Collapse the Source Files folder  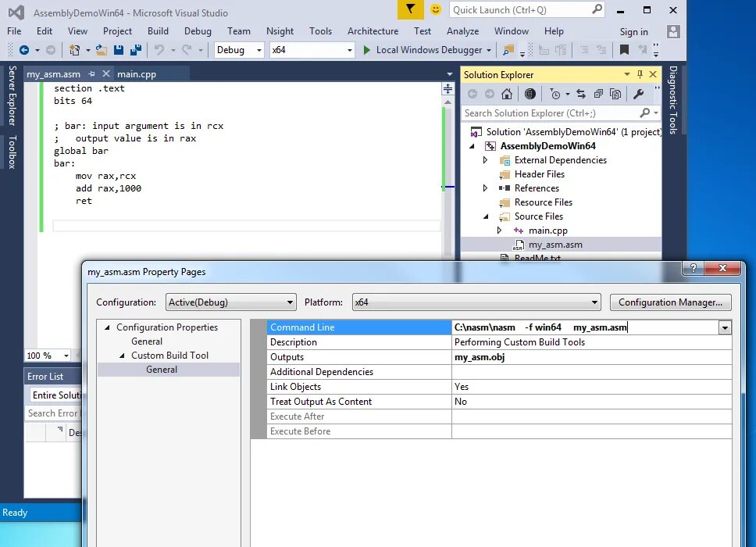(486, 216)
